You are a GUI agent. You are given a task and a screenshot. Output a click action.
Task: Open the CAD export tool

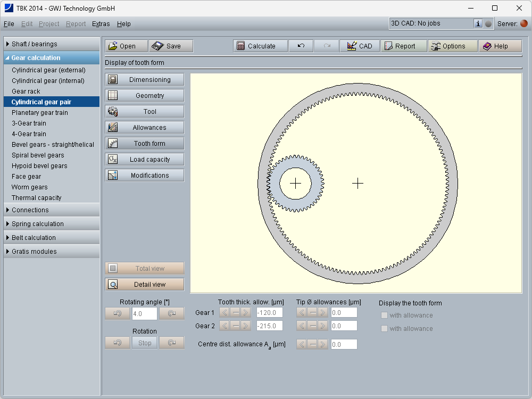click(360, 46)
